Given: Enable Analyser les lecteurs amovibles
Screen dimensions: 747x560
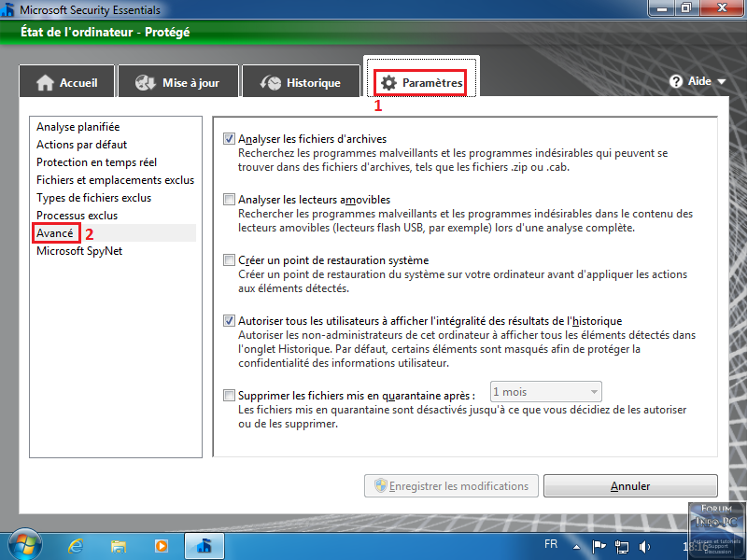Looking at the screenshot, I should click(229, 199).
